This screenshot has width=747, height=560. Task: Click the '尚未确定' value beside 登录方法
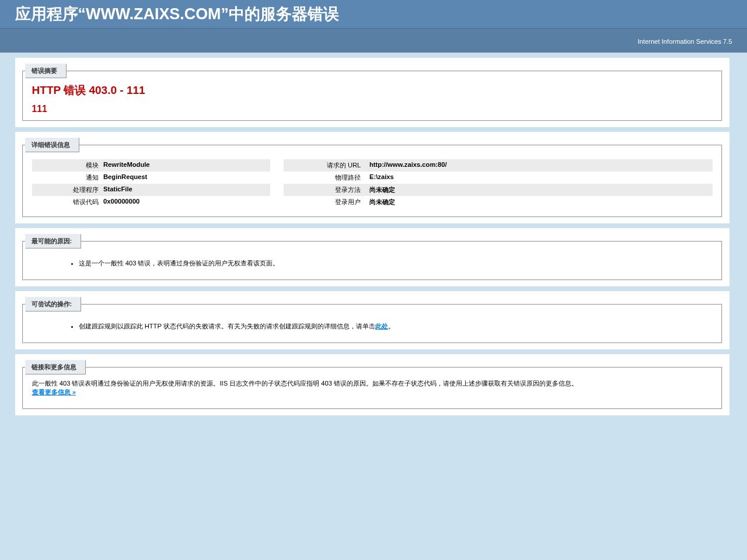[382, 190]
